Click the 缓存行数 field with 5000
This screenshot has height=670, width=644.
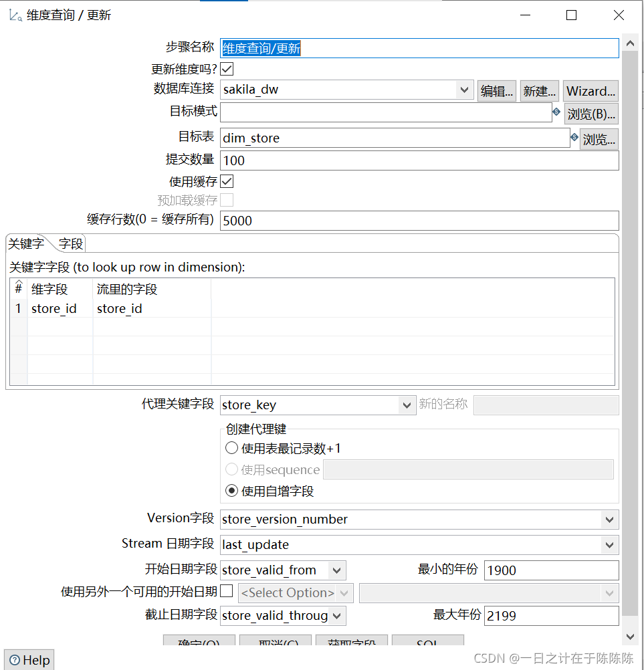click(419, 221)
